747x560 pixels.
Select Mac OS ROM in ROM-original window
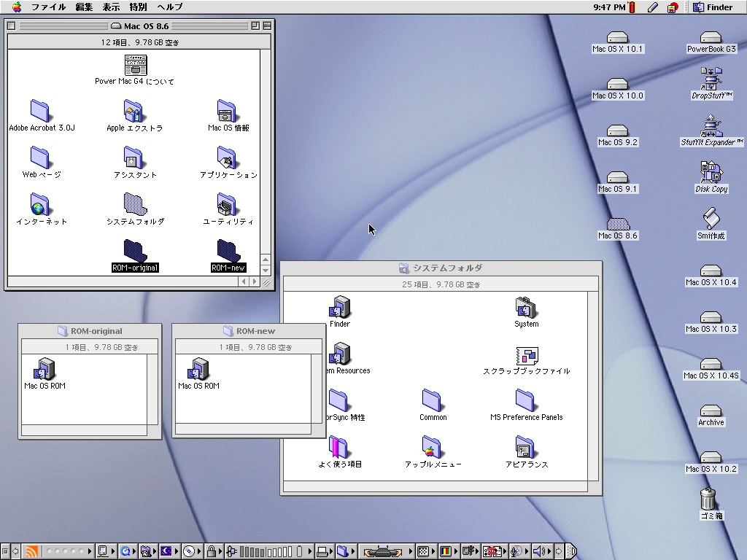(x=44, y=369)
